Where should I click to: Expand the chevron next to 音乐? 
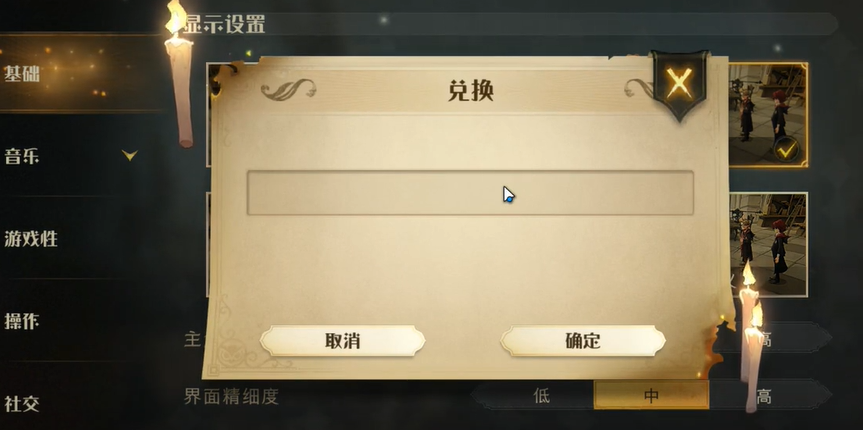130,156
